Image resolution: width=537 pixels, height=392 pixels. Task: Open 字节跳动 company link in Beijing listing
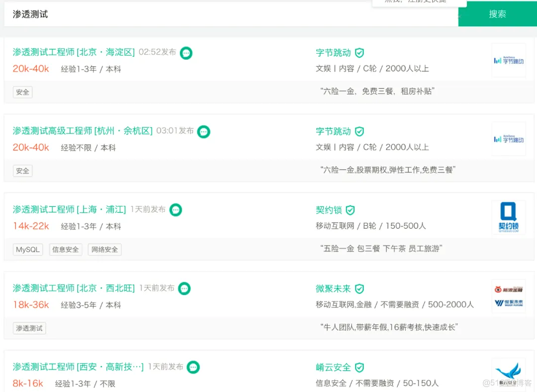[x=333, y=53]
